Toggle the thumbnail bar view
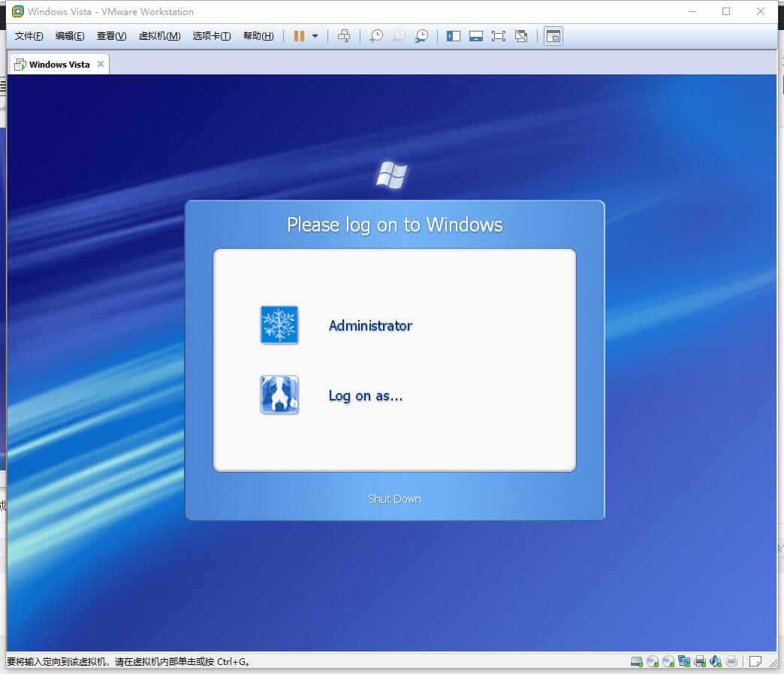 (476, 36)
